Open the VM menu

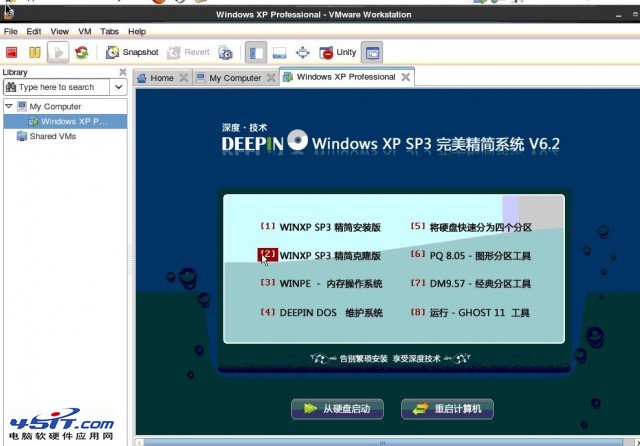coord(85,31)
